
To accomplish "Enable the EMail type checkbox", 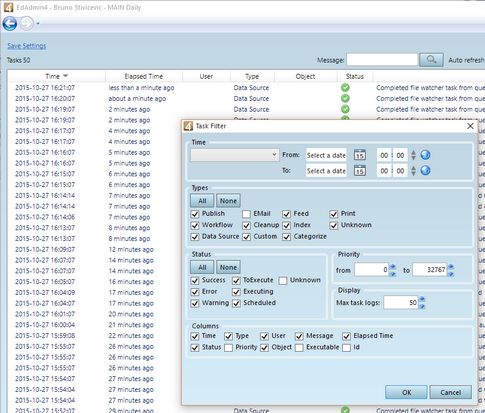I will pyautogui.click(x=246, y=214).
